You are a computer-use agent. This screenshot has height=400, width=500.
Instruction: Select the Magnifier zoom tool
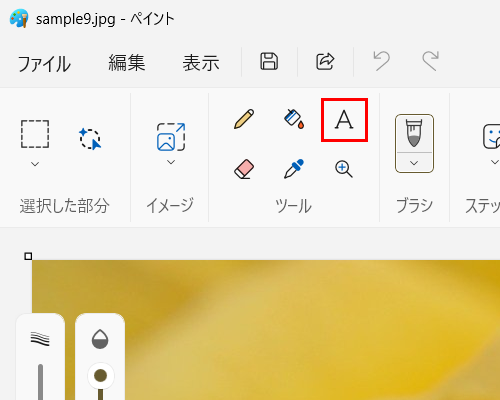[344, 169]
